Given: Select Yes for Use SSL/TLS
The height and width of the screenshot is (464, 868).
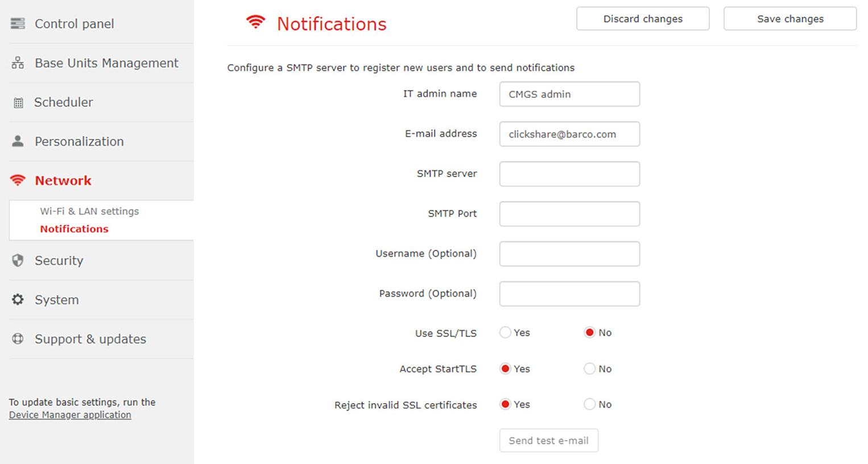Looking at the screenshot, I should click(x=505, y=332).
